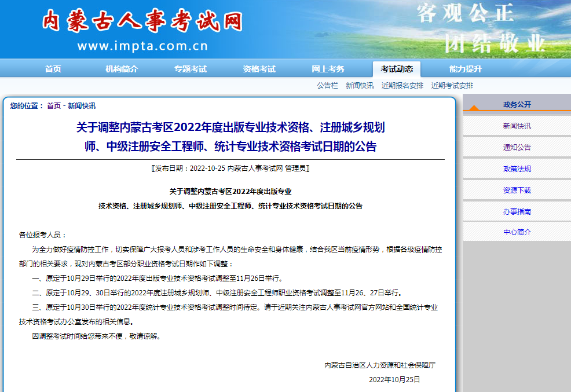Click the orange triangle beside 政务公开

(x=474, y=108)
